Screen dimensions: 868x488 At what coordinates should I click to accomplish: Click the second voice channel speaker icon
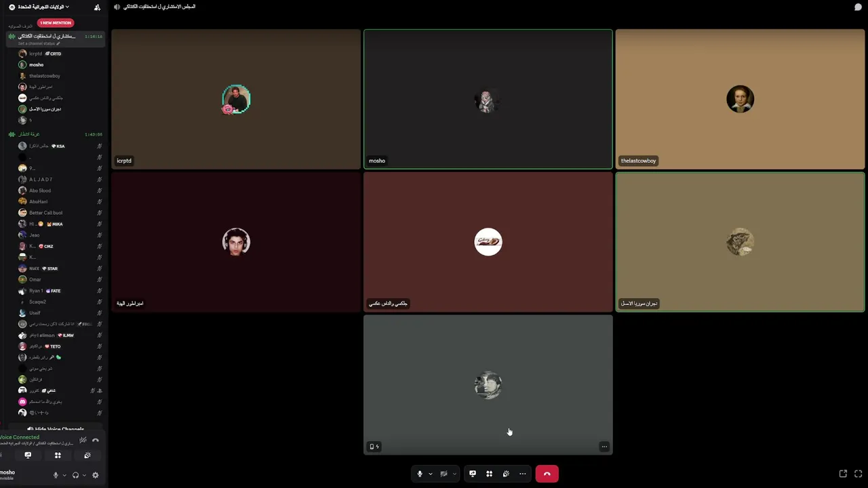12,134
